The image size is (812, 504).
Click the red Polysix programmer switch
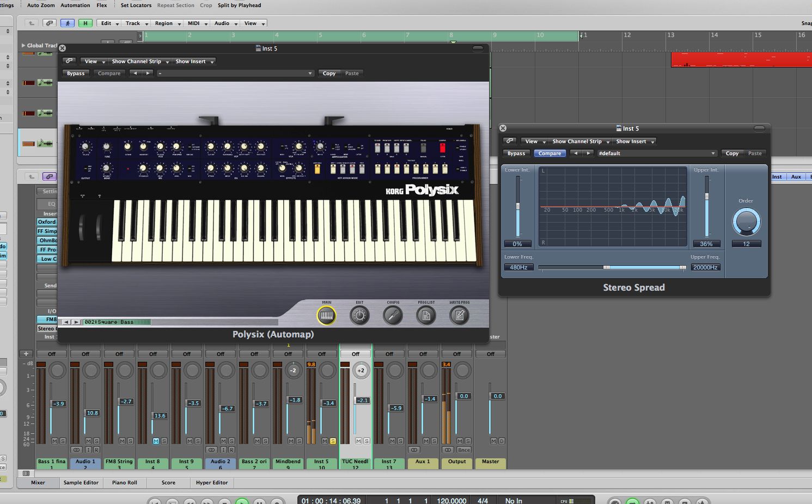442,148
